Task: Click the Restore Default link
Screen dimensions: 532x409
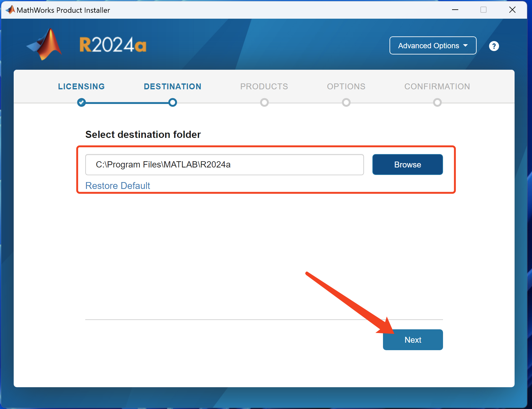Action: 118,186
